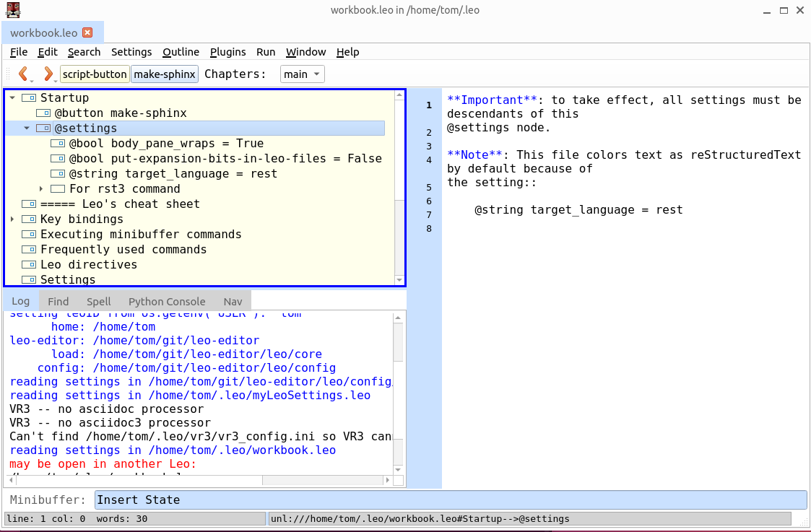The image size is (811, 532).
Task: Open the Outline menu
Action: [180, 52]
